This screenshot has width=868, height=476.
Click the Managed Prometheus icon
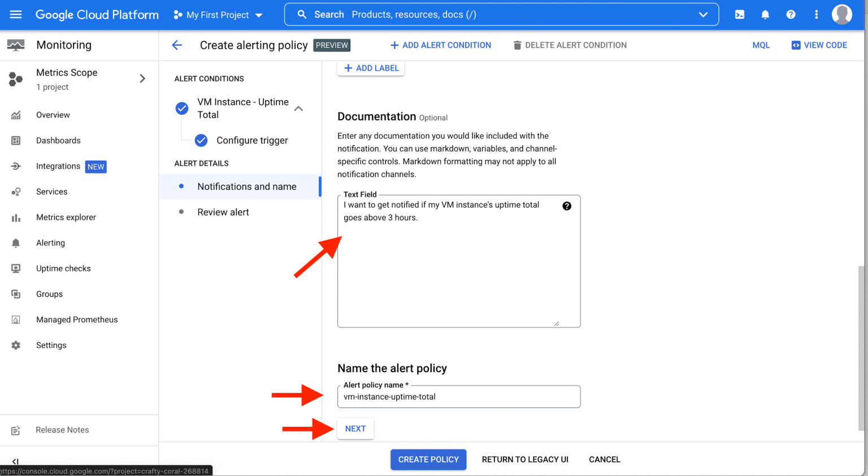[16, 320]
